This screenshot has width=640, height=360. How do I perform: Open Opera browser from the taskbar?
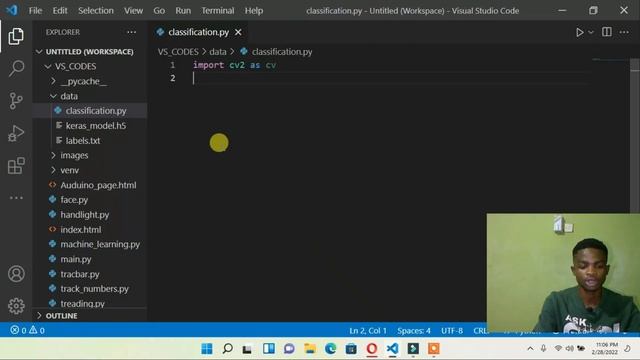pos(371,349)
